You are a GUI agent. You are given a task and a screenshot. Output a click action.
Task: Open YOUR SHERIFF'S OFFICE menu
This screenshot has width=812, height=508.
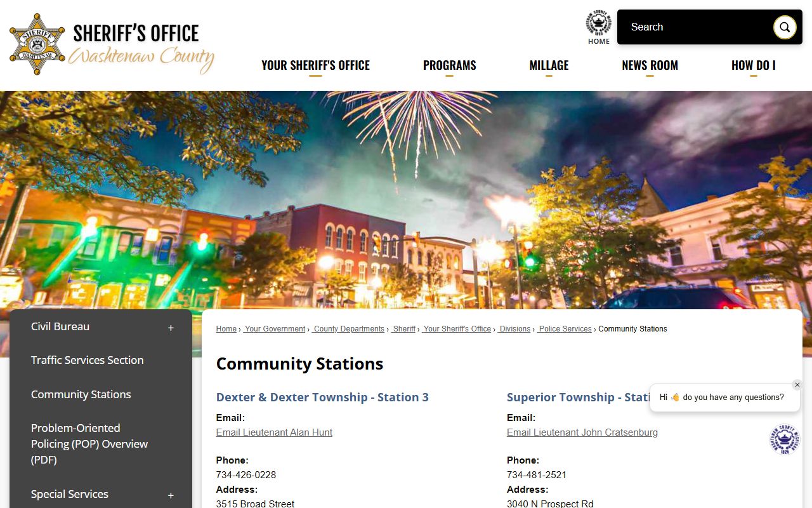(315, 65)
